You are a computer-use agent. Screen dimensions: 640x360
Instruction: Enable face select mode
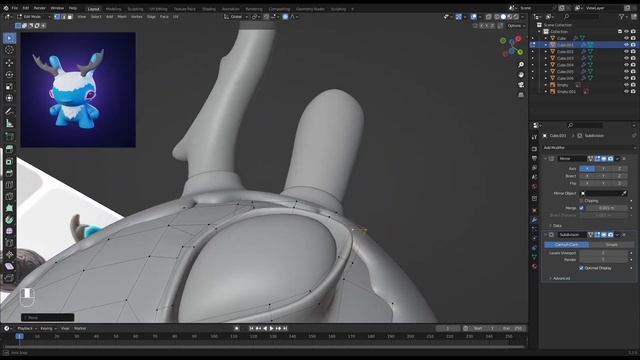click(x=70, y=17)
